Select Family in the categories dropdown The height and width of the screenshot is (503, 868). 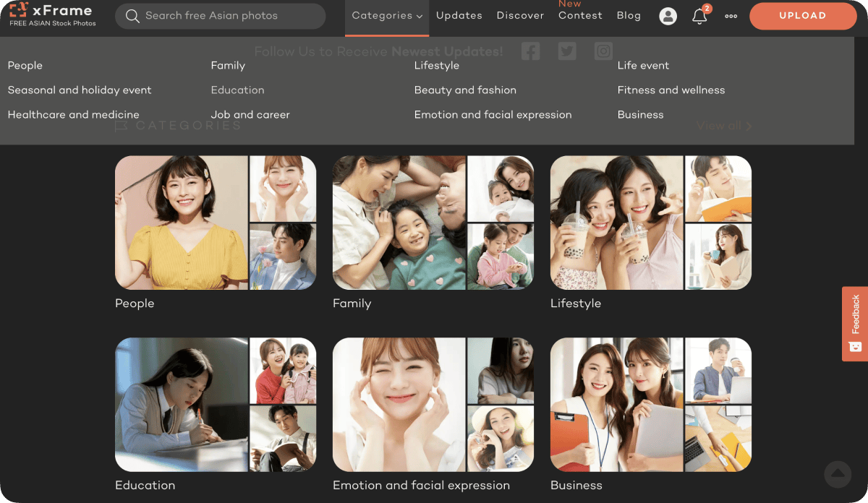[228, 66]
